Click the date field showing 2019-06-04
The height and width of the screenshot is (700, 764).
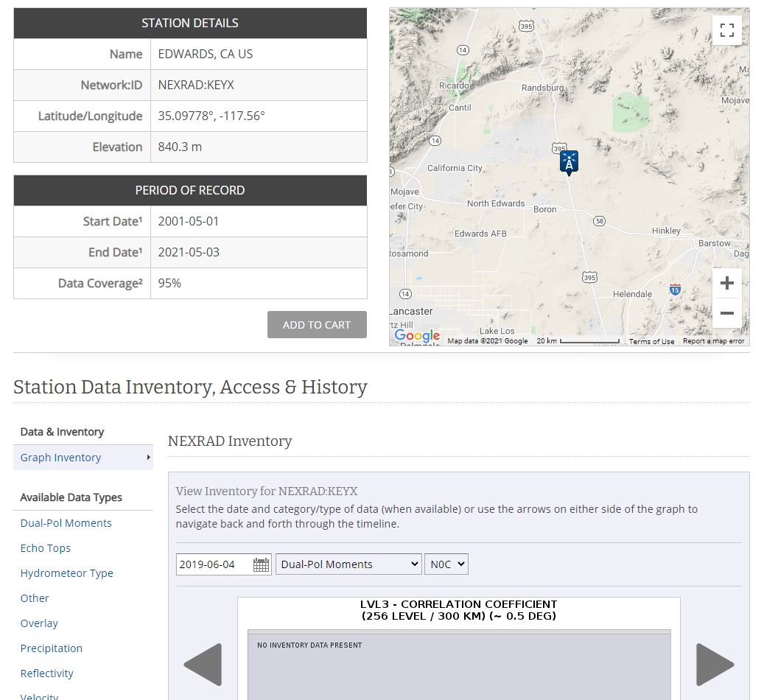(214, 564)
